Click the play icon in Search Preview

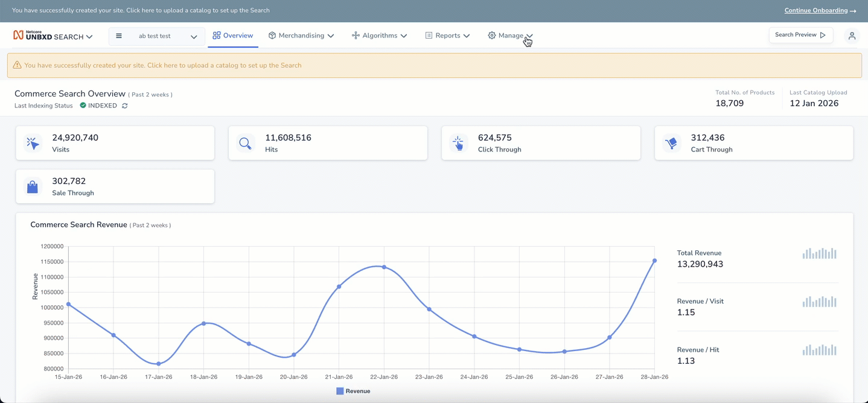click(x=823, y=35)
